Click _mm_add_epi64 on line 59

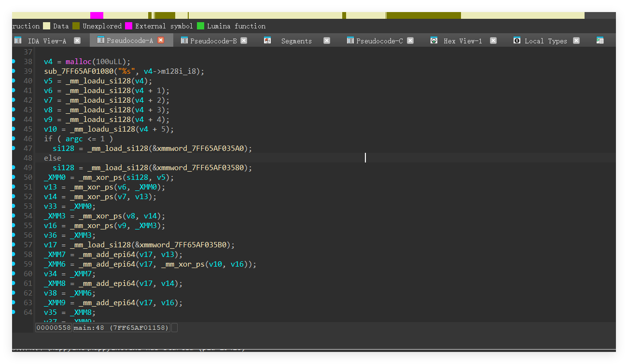point(107,264)
